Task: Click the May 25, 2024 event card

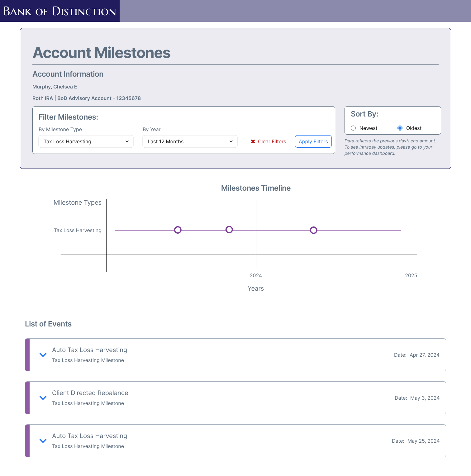Action: [x=235, y=441]
